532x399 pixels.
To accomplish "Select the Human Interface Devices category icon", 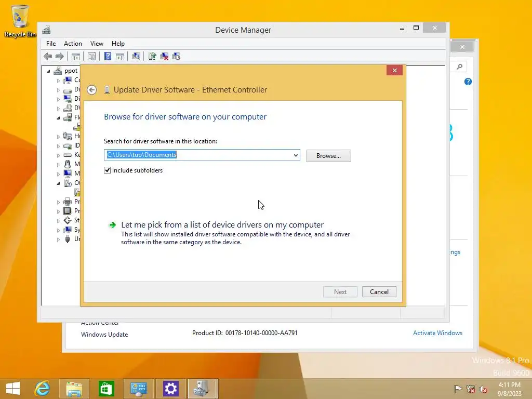I will click(x=68, y=136).
